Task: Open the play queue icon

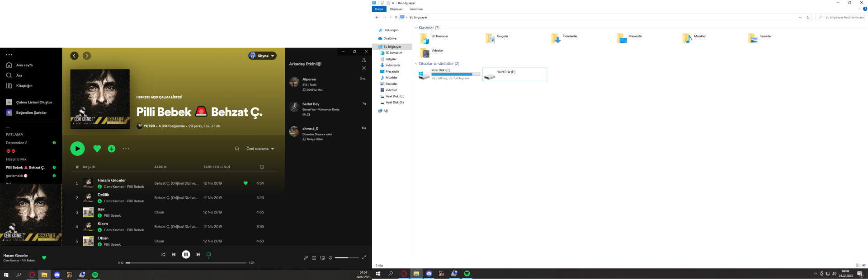Action: (x=314, y=258)
